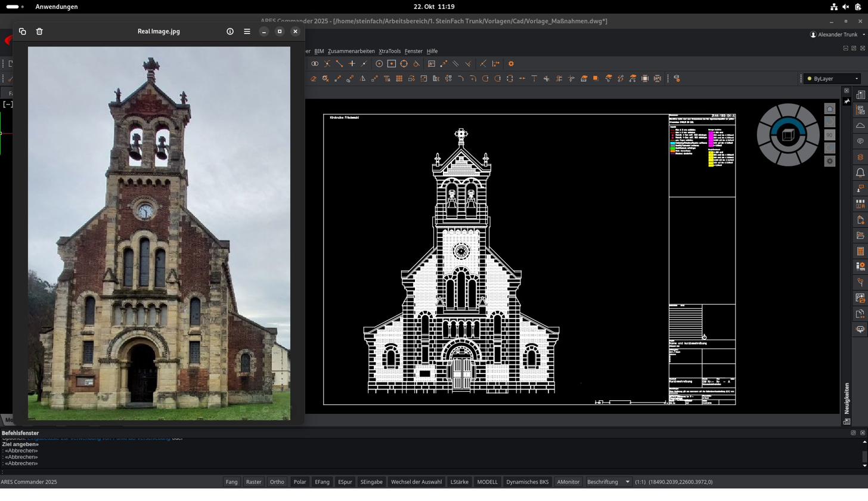The image size is (868, 501).
Task: Click Wechsel der Auswahl button
Action: click(416, 482)
